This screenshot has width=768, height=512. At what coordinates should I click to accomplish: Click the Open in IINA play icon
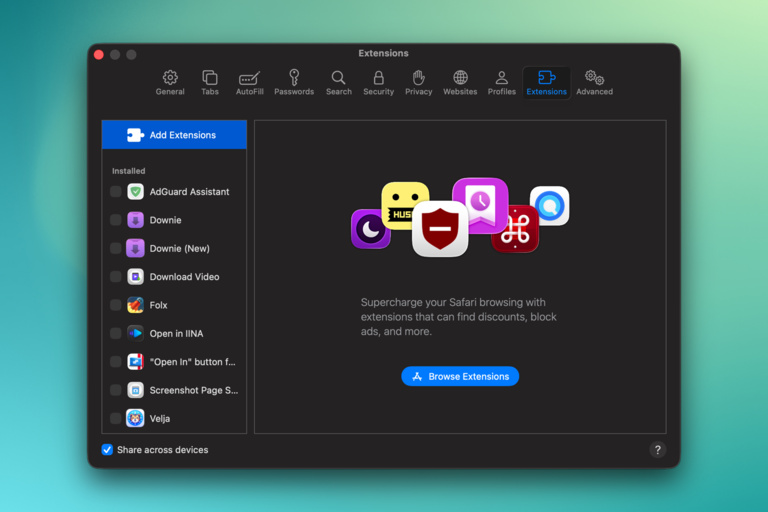pyautogui.click(x=135, y=334)
